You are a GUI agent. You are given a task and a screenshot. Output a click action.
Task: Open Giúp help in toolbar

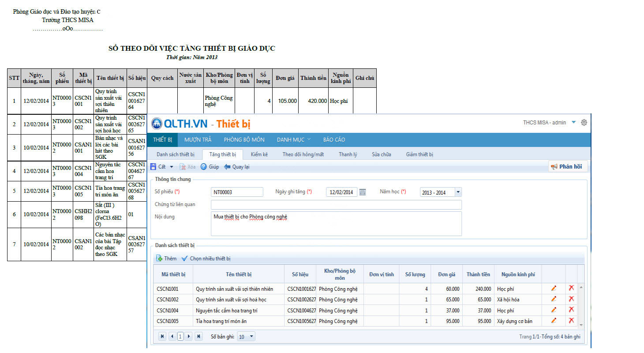210,167
